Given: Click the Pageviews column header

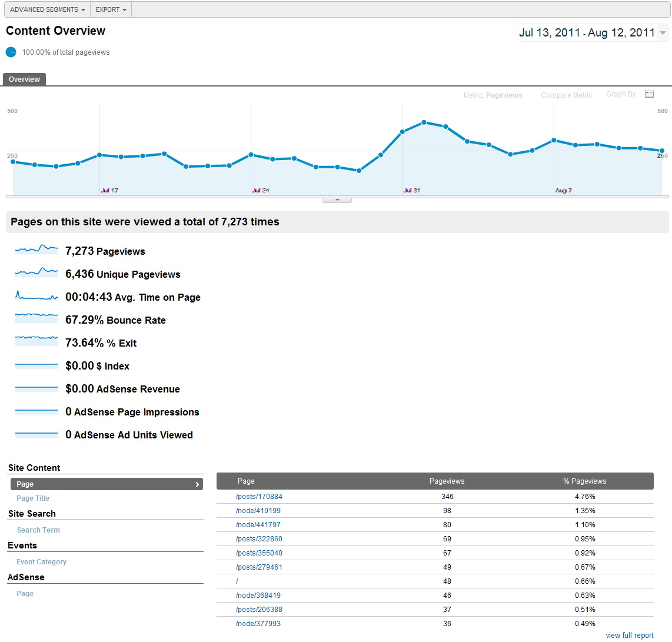Looking at the screenshot, I should 447,481.
